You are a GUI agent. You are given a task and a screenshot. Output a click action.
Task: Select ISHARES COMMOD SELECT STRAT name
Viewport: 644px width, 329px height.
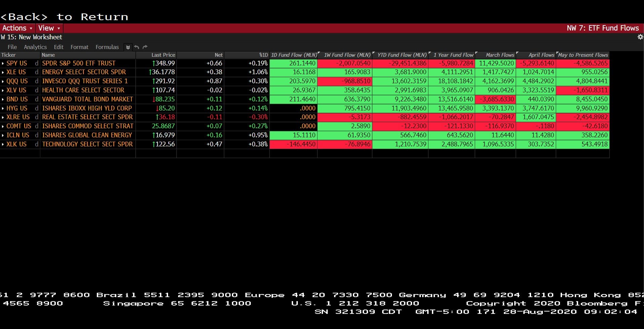tap(88, 126)
